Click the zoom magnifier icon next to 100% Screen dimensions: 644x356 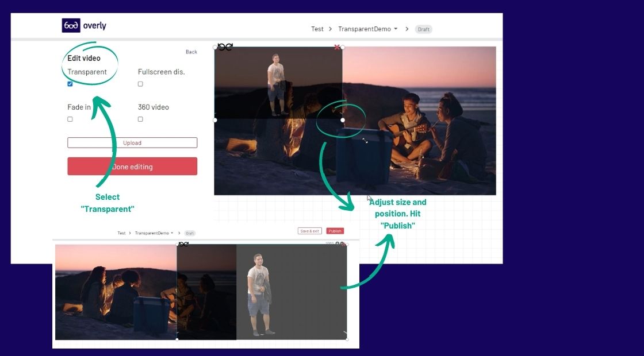tap(338, 243)
